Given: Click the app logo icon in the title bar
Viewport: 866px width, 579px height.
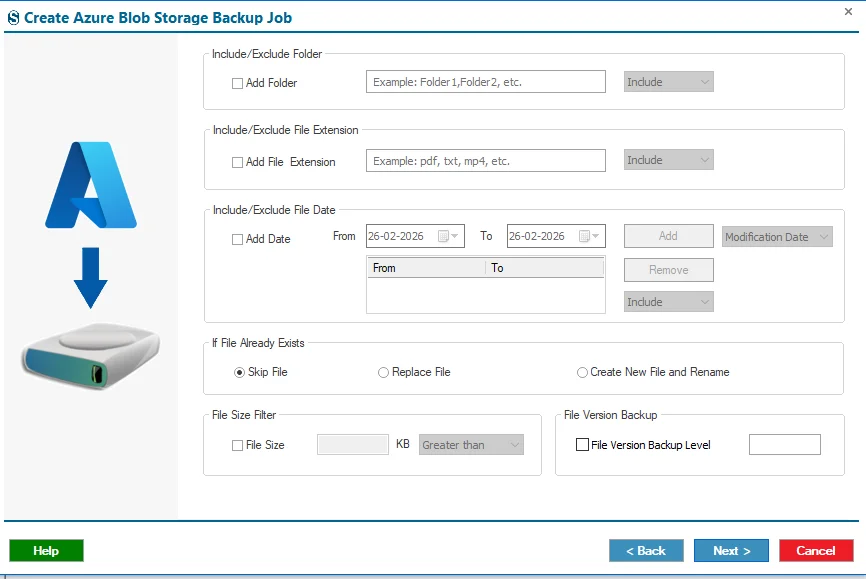Looking at the screenshot, I should pos(13,18).
